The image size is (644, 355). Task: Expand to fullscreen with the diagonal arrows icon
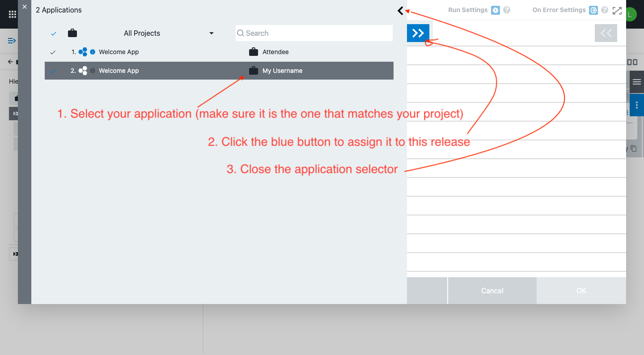(617, 10)
